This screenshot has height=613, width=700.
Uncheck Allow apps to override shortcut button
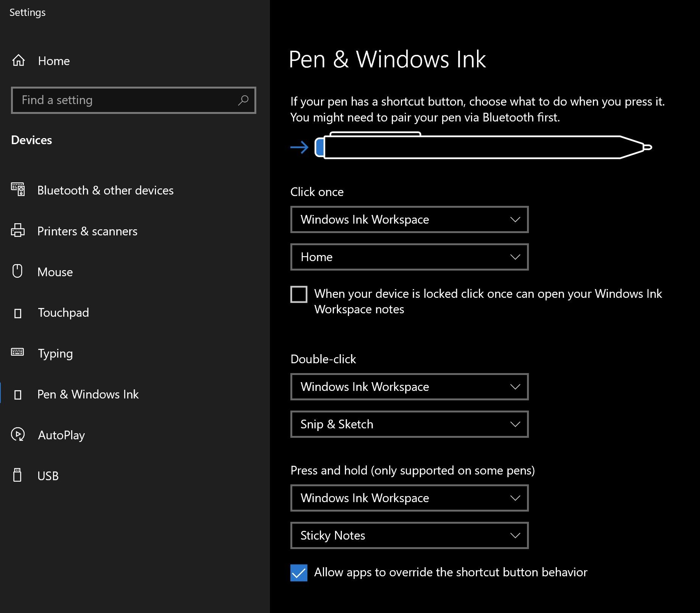click(299, 573)
